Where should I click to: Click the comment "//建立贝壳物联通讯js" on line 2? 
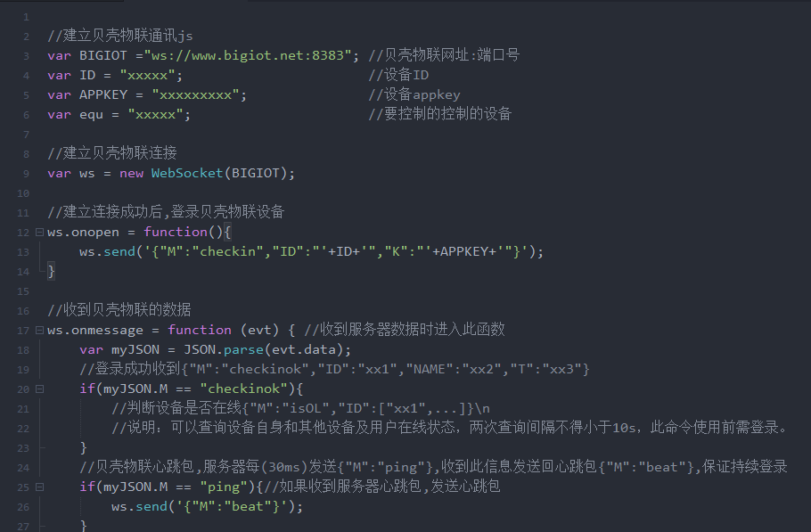tap(120, 36)
